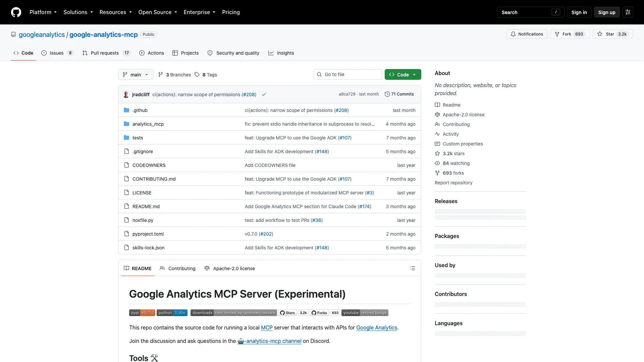The image size is (644, 362).
Task: Open the Open Source menu
Action: (x=158, y=12)
